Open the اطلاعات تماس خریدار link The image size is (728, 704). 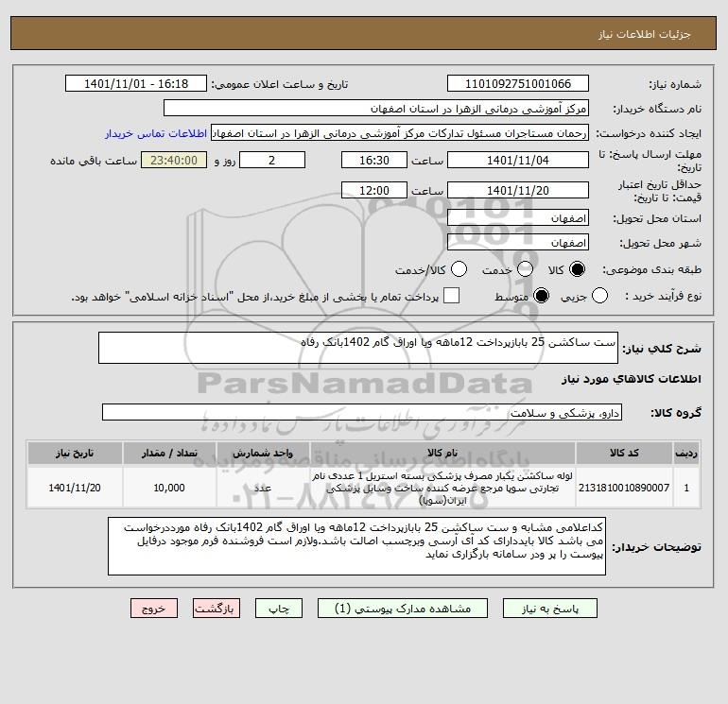(156, 133)
